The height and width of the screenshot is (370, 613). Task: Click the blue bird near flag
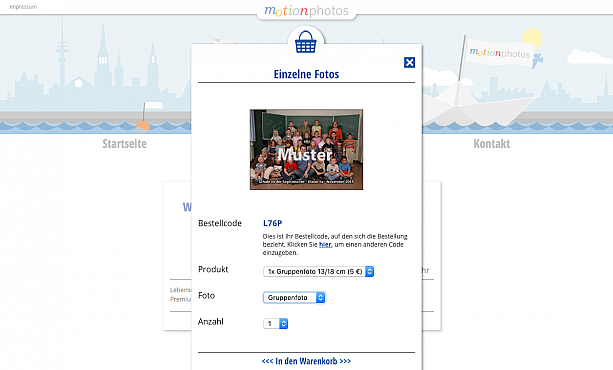[538, 60]
